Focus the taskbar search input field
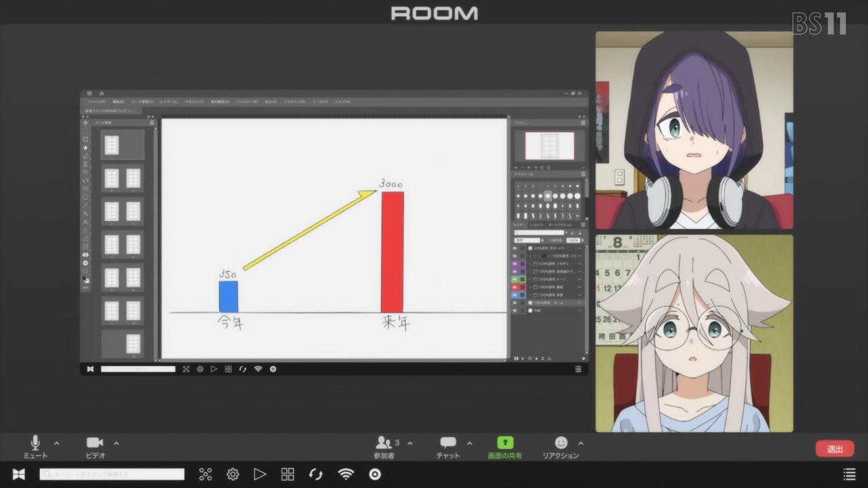The image size is (868, 488). tap(112, 474)
